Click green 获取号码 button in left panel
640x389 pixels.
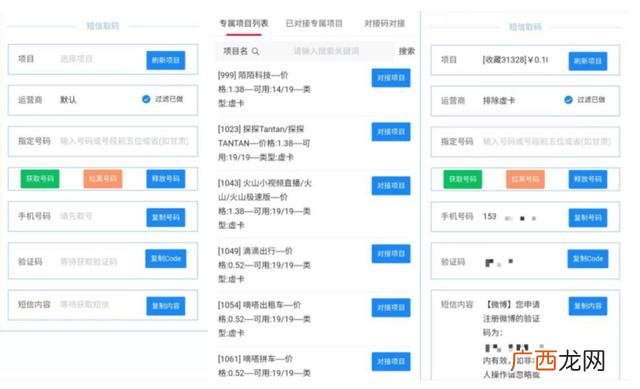(x=40, y=179)
